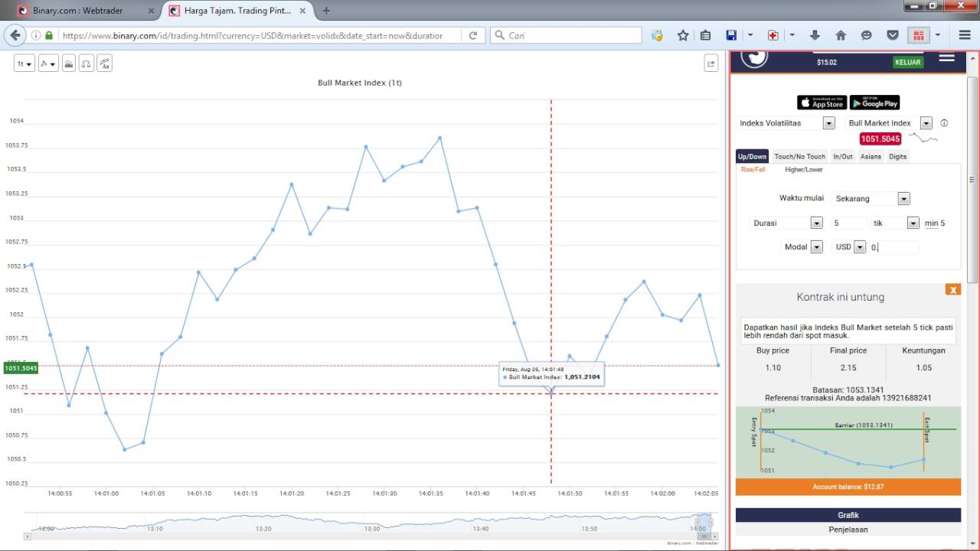Select the Rise/Fall sub-tab
Image resolution: width=980 pixels, height=551 pixels.
(753, 170)
